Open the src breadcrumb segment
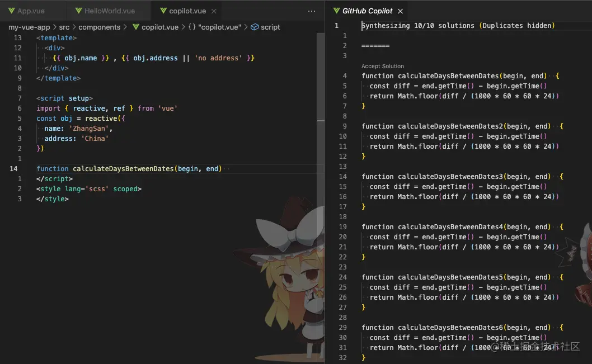Viewport: 592px width, 364px height. (x=64, y=27)
